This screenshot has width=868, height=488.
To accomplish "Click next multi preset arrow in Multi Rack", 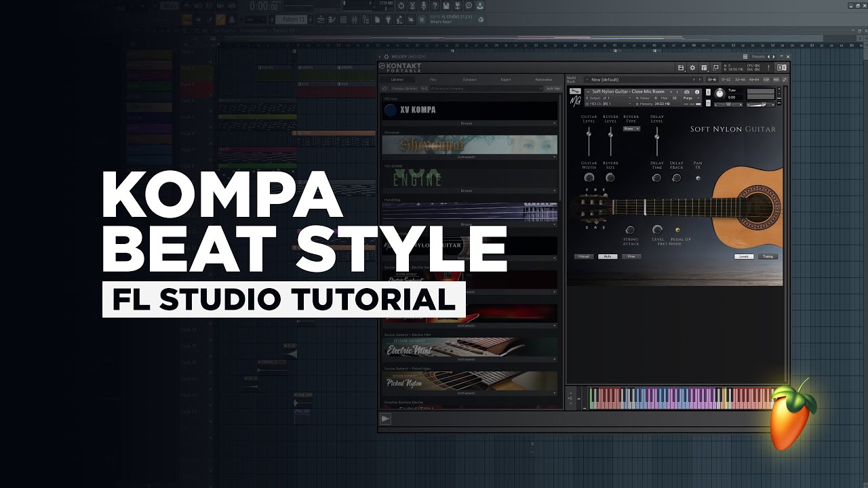I will point(699,79).
